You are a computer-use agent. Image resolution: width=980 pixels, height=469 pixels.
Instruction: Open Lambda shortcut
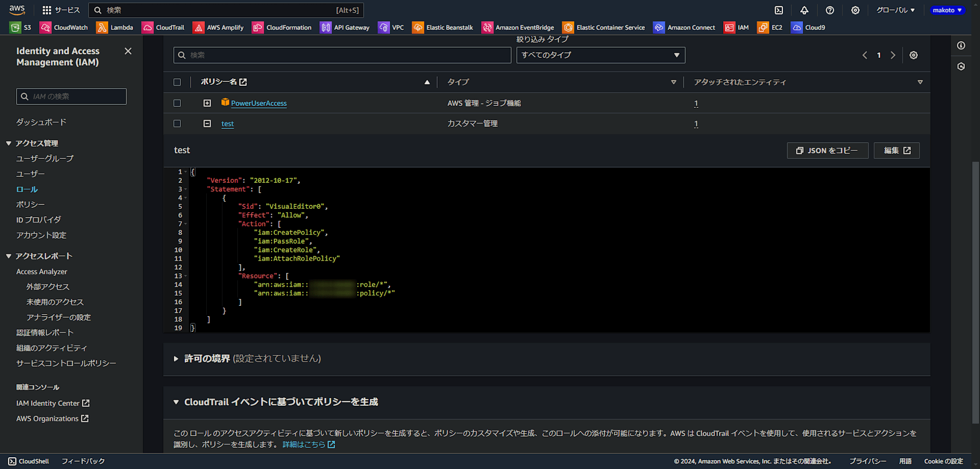click(115, 27)
